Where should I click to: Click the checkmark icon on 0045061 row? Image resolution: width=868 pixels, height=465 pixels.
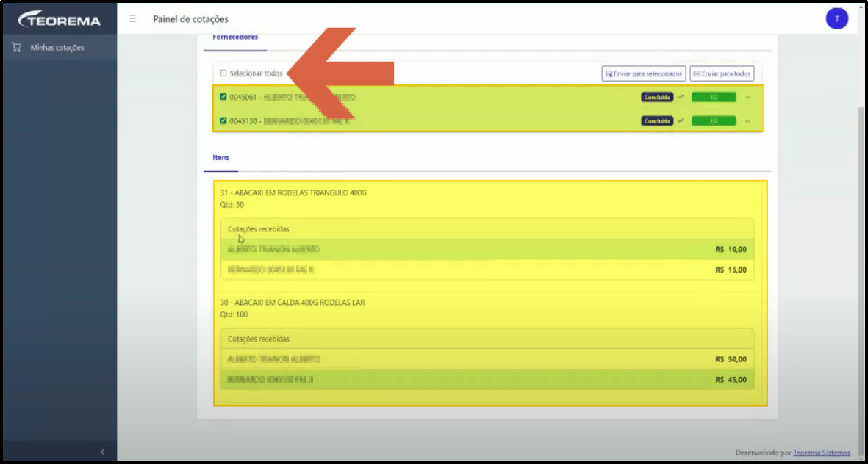pyautogui.click(x=681, y=98)
